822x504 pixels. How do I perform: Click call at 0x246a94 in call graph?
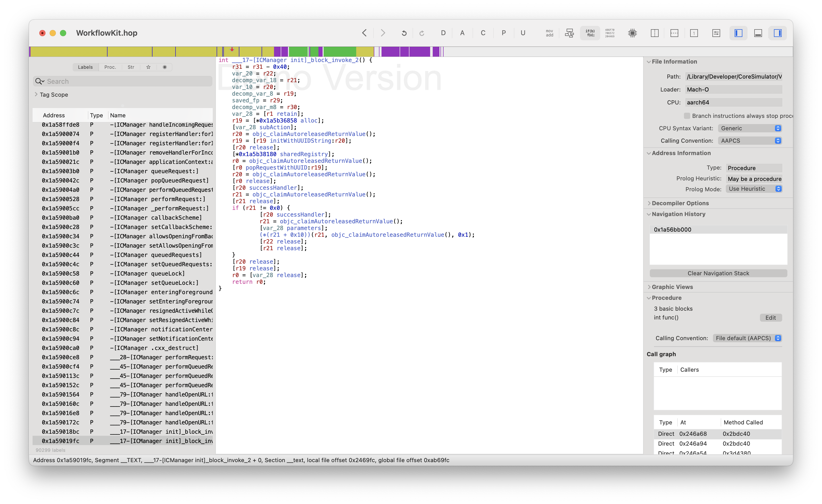click(x=718, y=443)
